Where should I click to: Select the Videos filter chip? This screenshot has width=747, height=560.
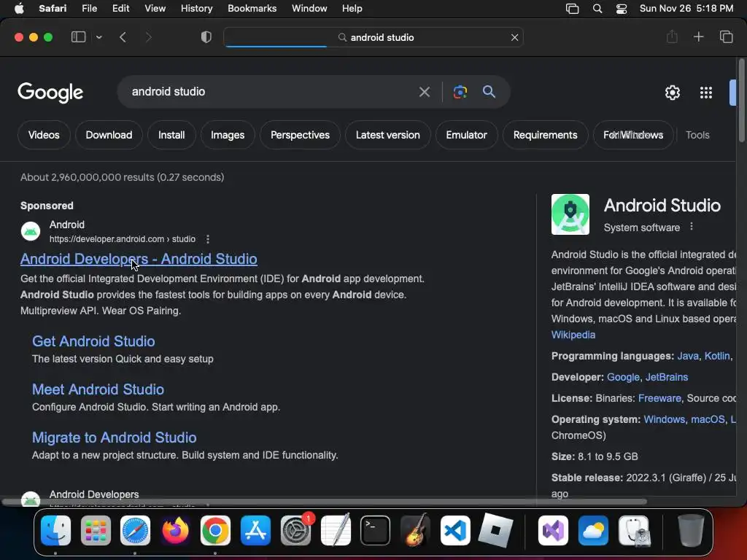44,135
